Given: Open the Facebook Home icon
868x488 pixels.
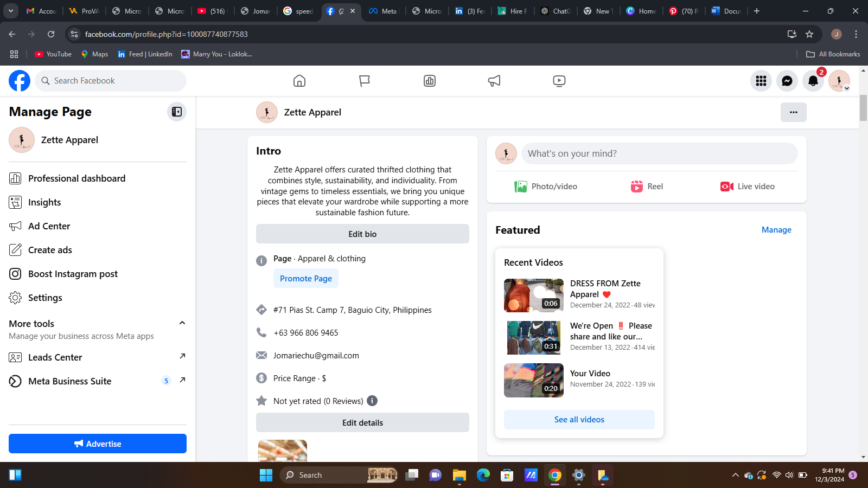Looking at the screenshot, I should pos(299,81).
